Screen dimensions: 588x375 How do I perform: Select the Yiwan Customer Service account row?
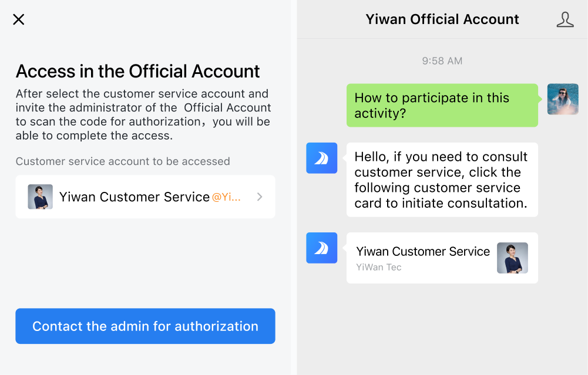tap(145, 197)
